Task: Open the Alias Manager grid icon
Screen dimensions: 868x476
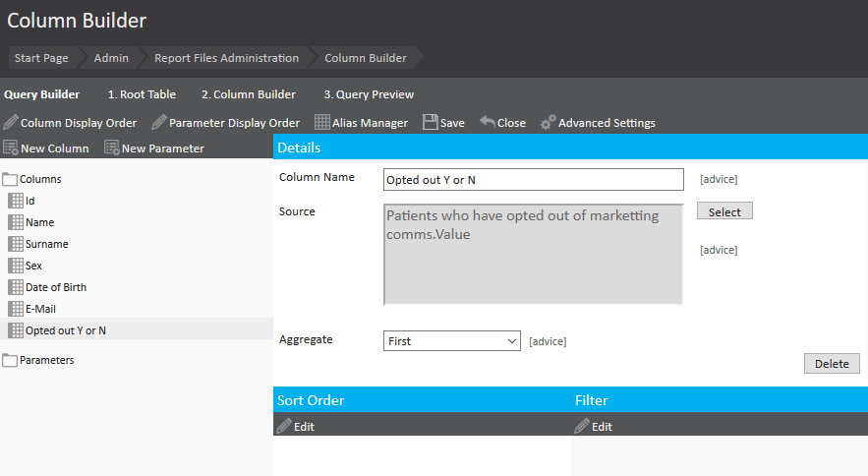Action: pos(321,123)
